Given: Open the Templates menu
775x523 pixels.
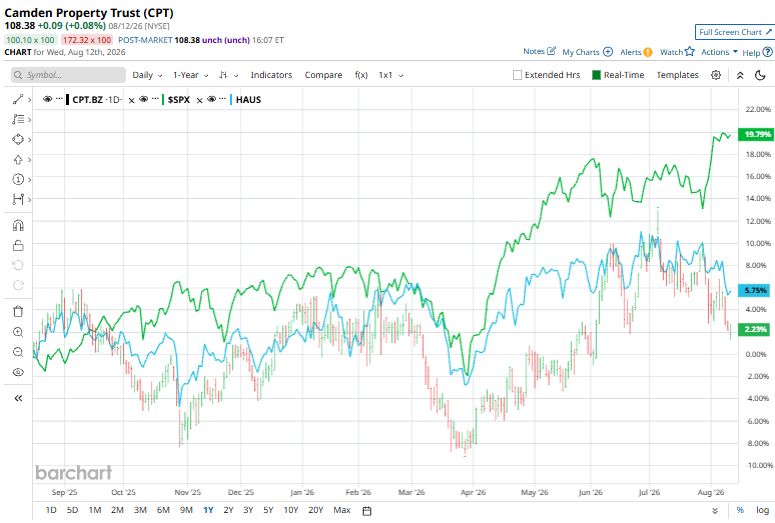Looking at the screenshot, I should point(677,75).
